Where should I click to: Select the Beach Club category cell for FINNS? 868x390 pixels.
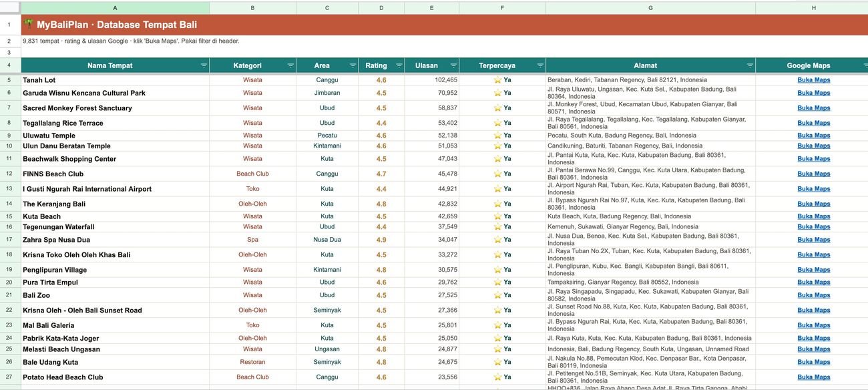tap(252, 174)
